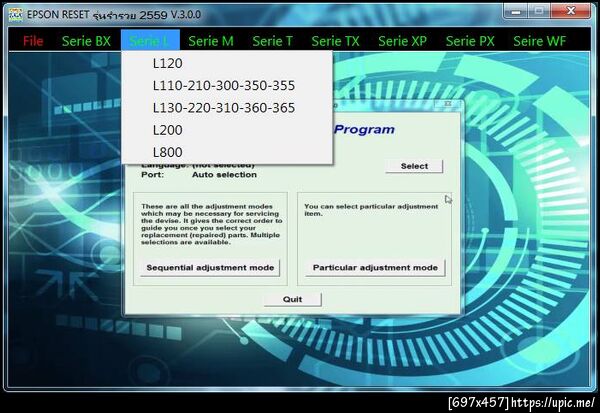This screenshot has width=600, height=413.
Task: Select the L800 menu entry
Action: [x=227, y=152]
